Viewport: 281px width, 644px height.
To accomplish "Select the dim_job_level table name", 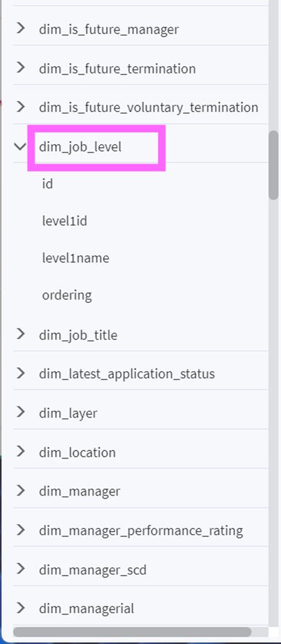I will (x=80, y=147).
